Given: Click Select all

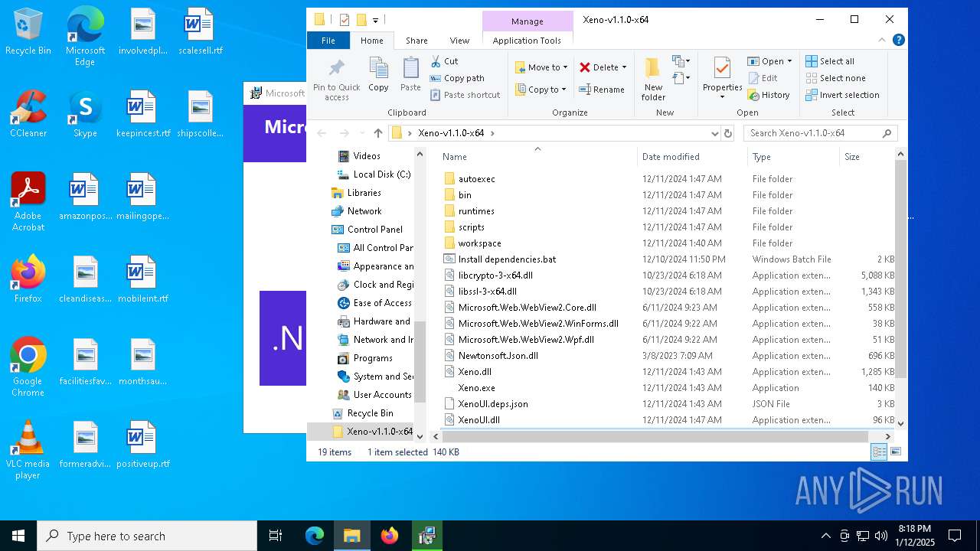Looking at the screenshot, I should point(830,61).
